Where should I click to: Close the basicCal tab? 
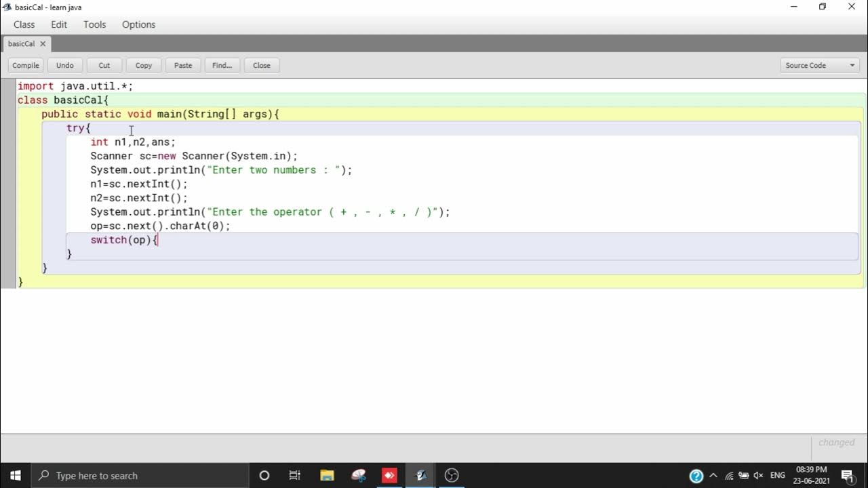coord(43,43)
